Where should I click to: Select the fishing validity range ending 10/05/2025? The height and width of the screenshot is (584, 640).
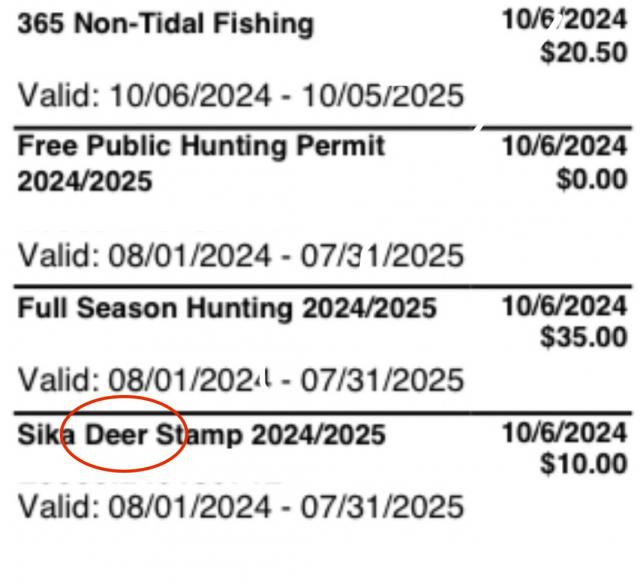click(x=240, y=96)
